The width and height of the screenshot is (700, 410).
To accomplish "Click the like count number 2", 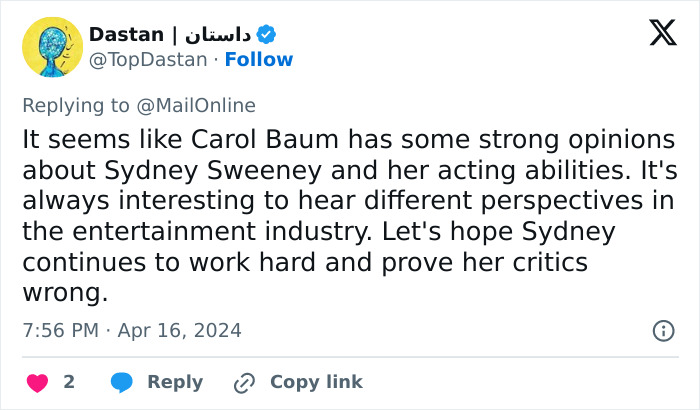I will pyautogui.click(x=69, y=382).
